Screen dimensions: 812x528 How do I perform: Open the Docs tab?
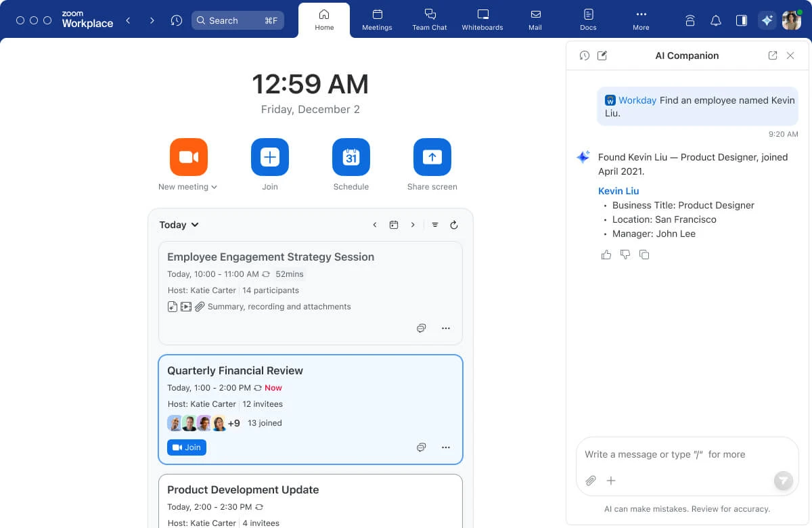588,20
